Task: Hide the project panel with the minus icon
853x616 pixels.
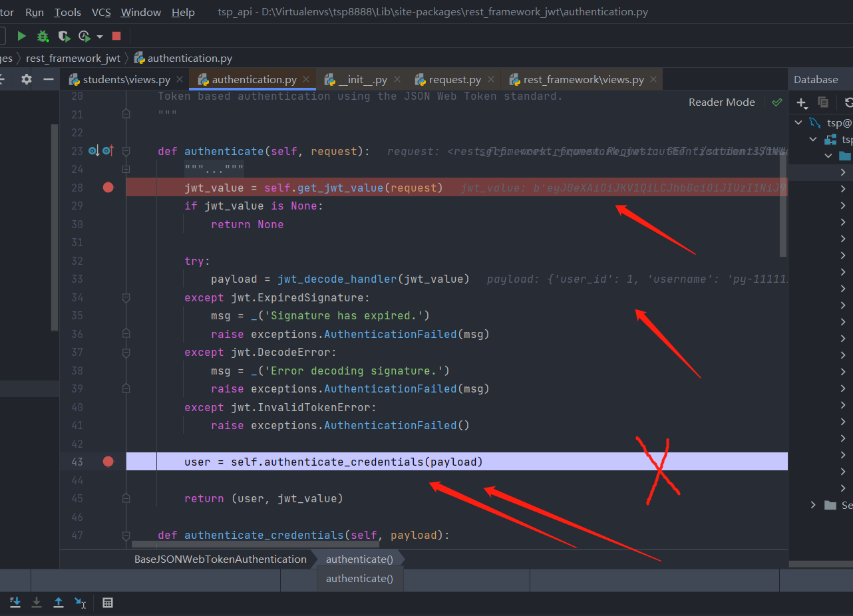Action: (48, 79)
